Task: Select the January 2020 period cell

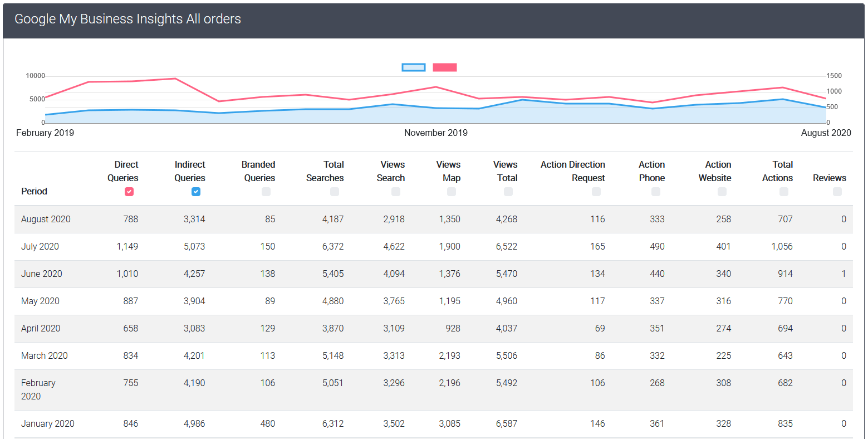Action: pos(48,423)
